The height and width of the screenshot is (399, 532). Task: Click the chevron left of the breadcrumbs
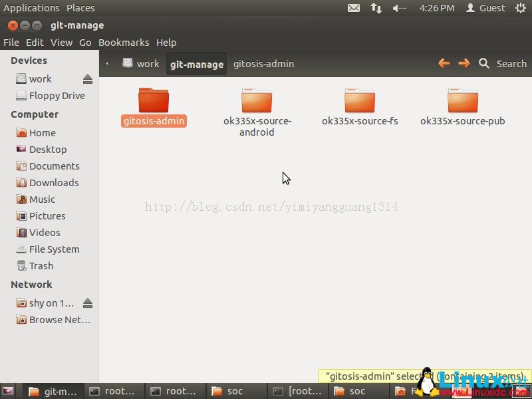[107, 63]
